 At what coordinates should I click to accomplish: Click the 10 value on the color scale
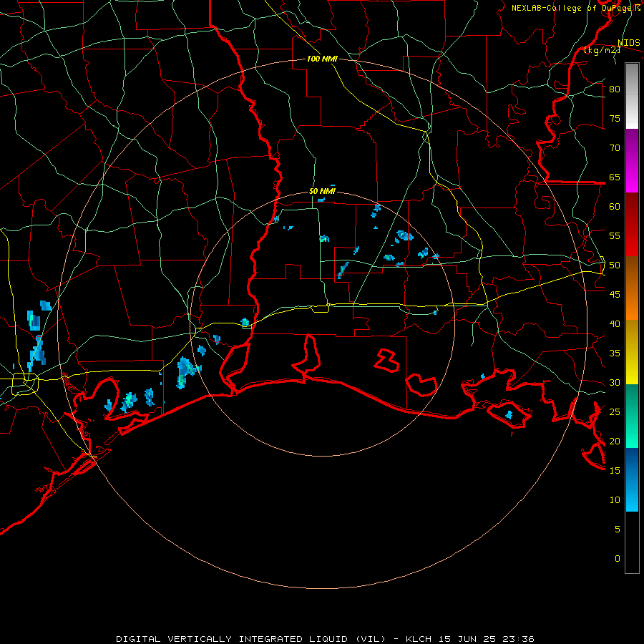point(615,500)
